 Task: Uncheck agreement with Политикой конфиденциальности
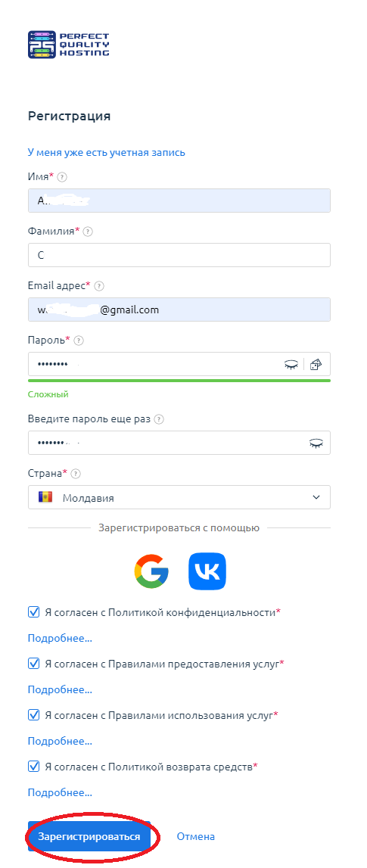[34, 612]
